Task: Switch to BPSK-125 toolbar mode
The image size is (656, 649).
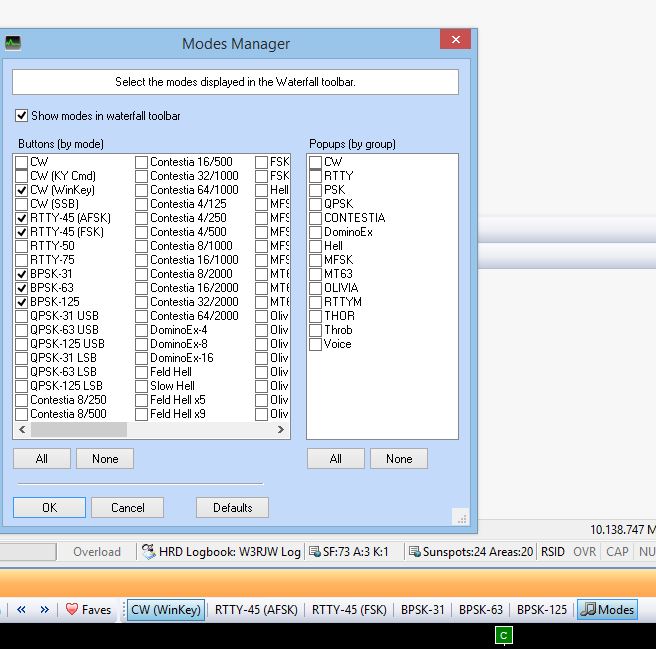Action: tap(542, 610)
